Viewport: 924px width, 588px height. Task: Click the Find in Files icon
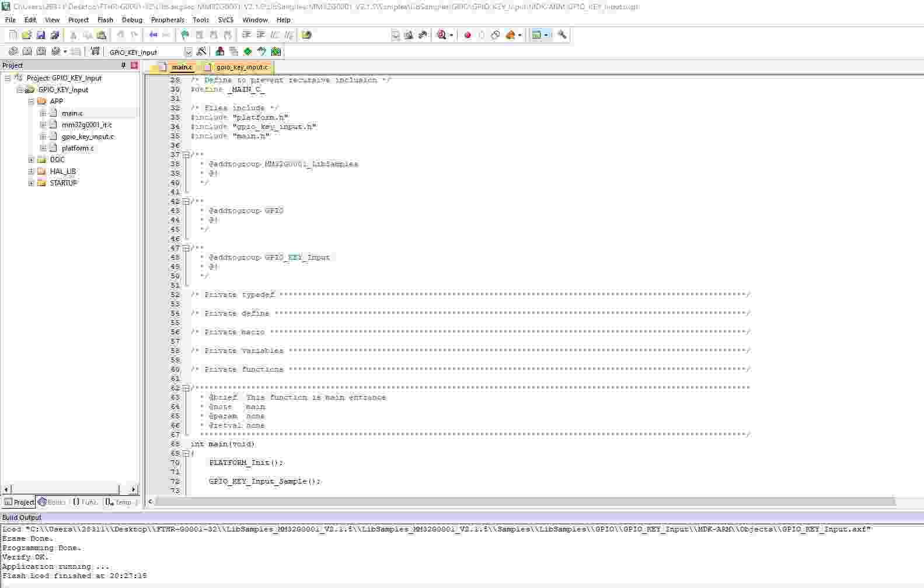click(x=306, y=35)
